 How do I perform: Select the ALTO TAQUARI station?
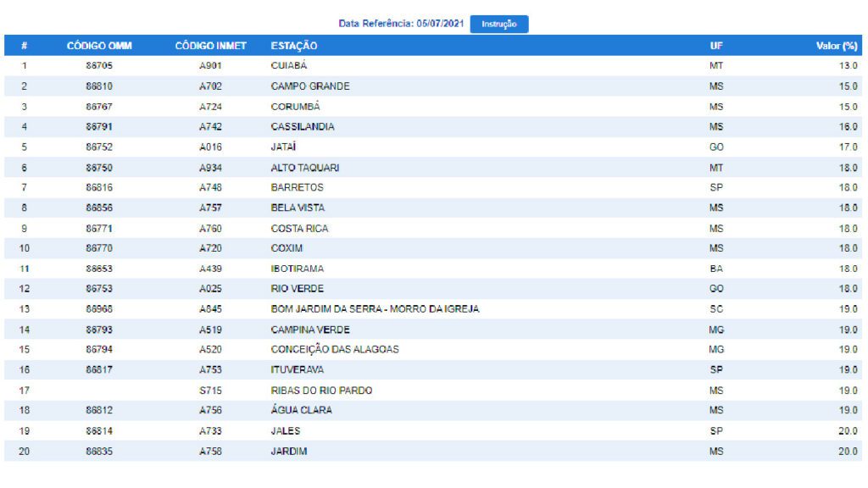[305, 168]
